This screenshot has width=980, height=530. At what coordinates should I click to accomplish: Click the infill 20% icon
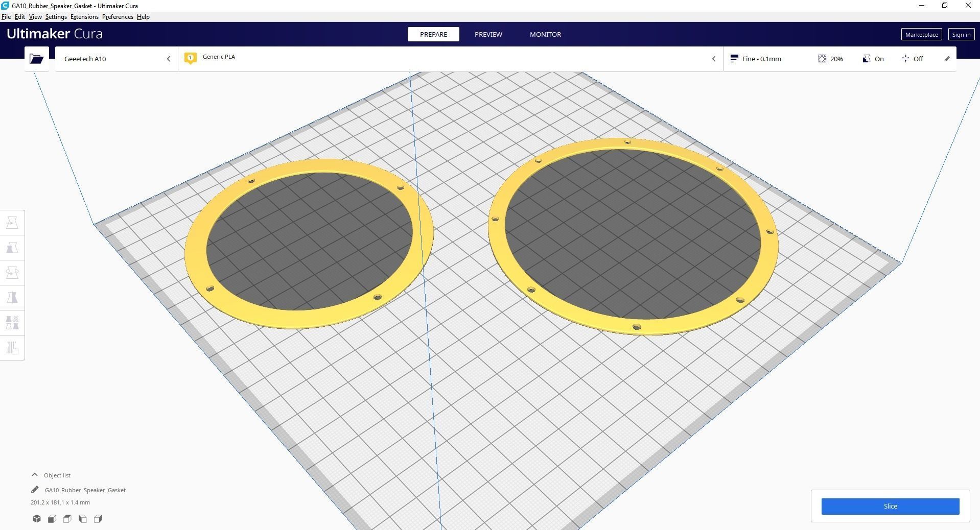pyautogui.click(x=822, y=59)
